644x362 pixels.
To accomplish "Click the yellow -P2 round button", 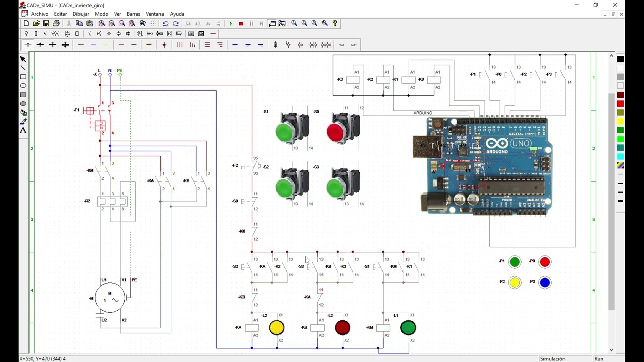I will (515, 283).
